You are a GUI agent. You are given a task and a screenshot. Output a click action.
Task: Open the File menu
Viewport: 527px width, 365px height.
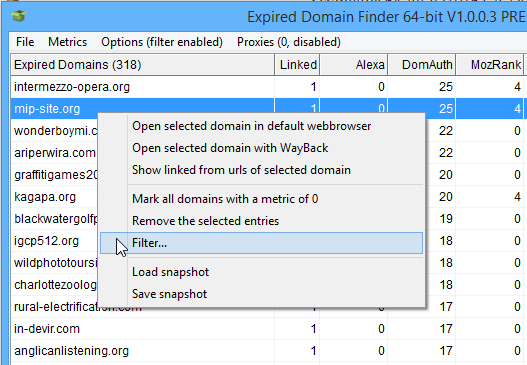pyautogui.click(x=25, y=42)
